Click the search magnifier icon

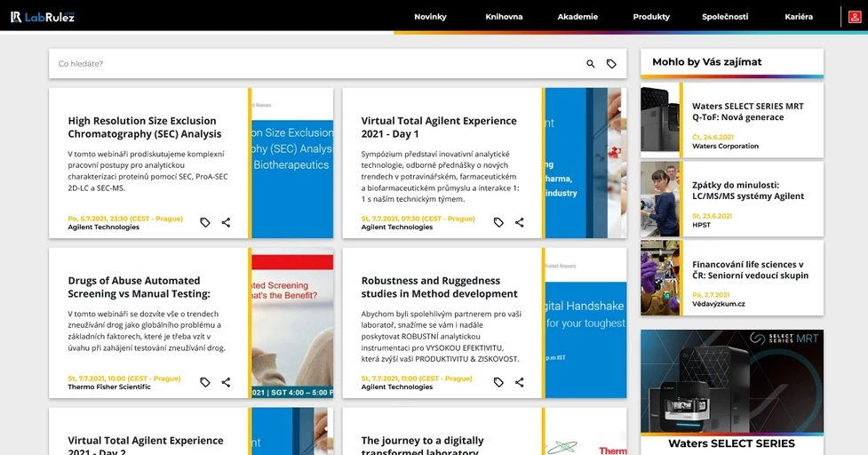591,64
